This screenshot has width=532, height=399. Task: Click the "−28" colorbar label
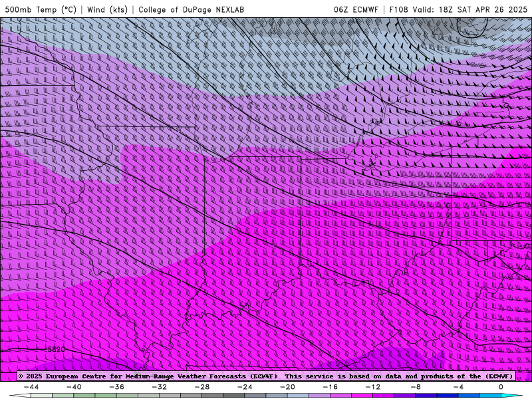pos(202,387)
